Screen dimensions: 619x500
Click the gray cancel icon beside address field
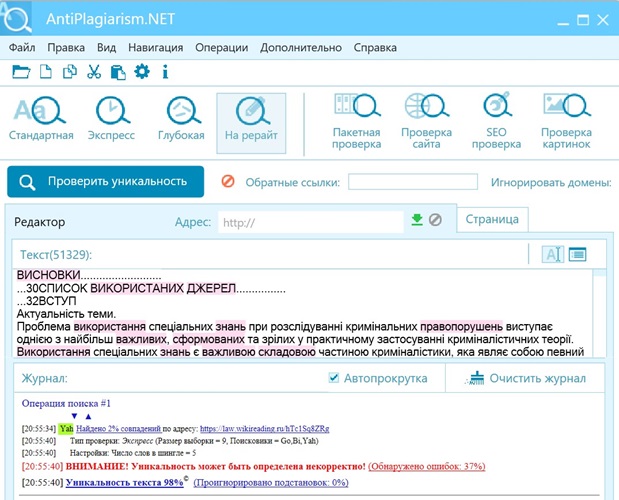tap(435, 220)
